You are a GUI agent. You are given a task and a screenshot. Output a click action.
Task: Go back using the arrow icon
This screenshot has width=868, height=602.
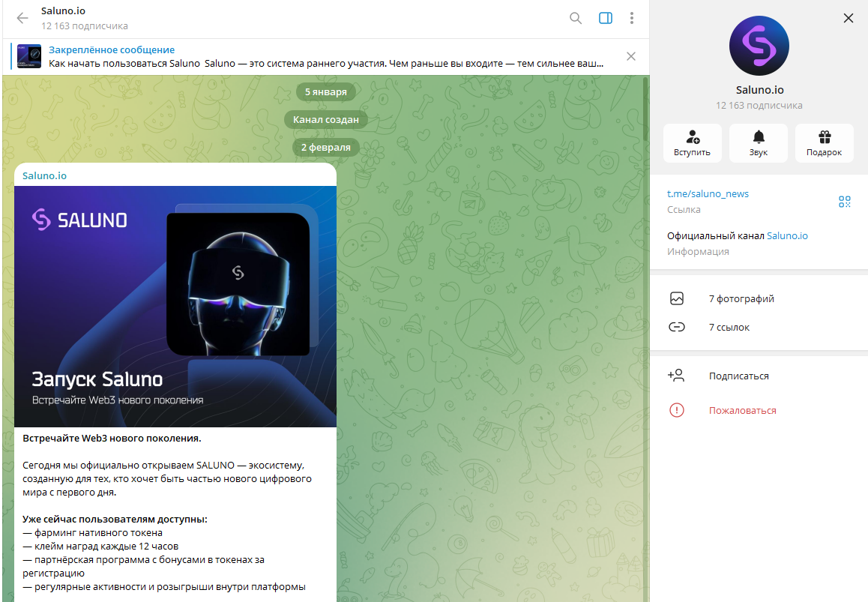click(x=22, y=18)
